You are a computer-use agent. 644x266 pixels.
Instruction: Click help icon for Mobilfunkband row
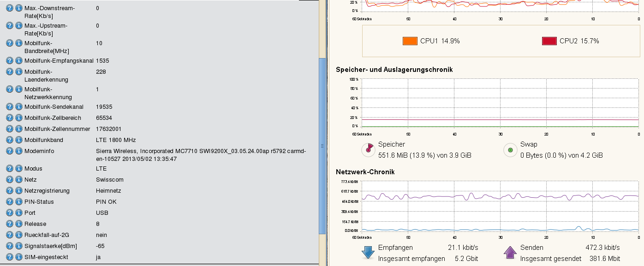pos(10,140)
